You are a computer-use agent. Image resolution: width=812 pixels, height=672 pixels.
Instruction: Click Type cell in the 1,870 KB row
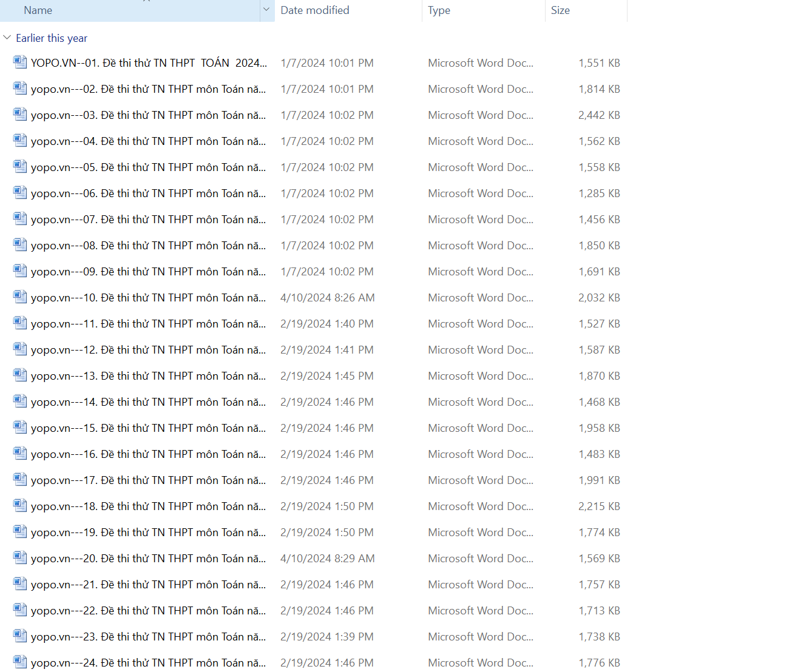coord(481,376)
